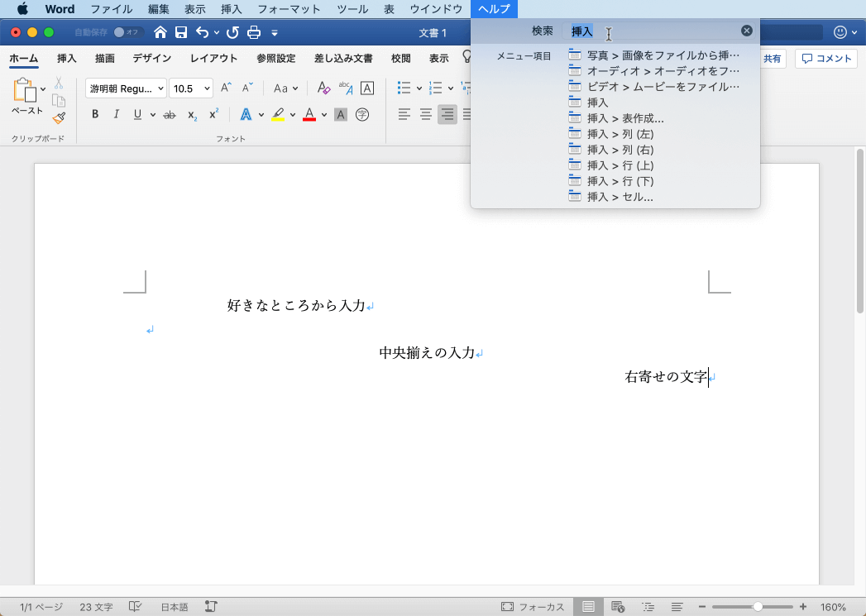
Task: Click the 共有 button
Action: coord(772,59)
